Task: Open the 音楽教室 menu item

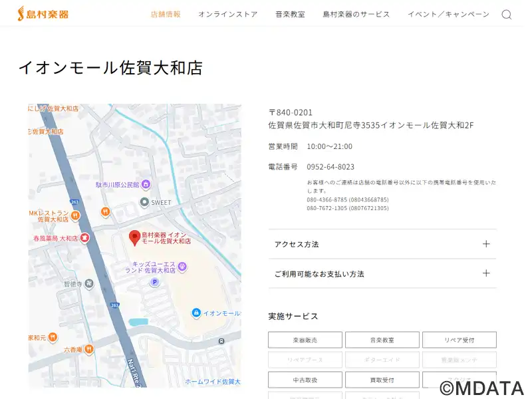Action: coord(290,14)
